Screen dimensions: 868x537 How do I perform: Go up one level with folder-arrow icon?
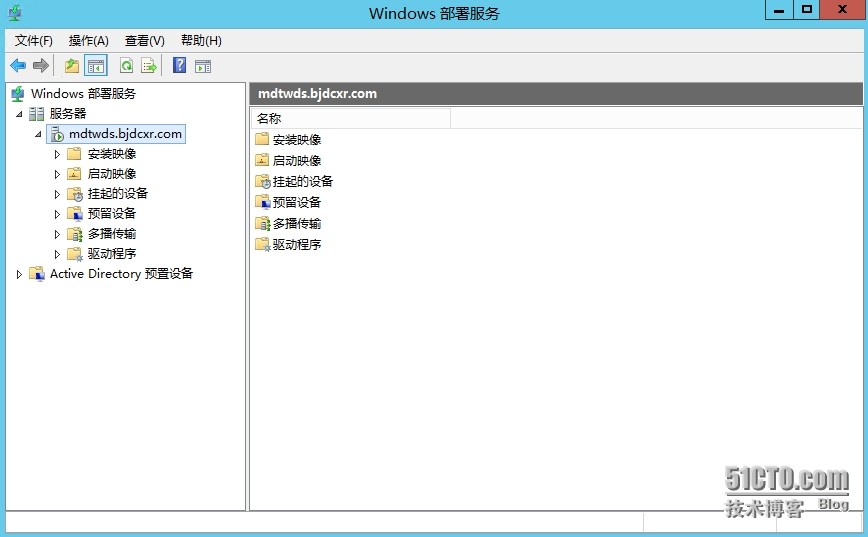coord(72,66)
